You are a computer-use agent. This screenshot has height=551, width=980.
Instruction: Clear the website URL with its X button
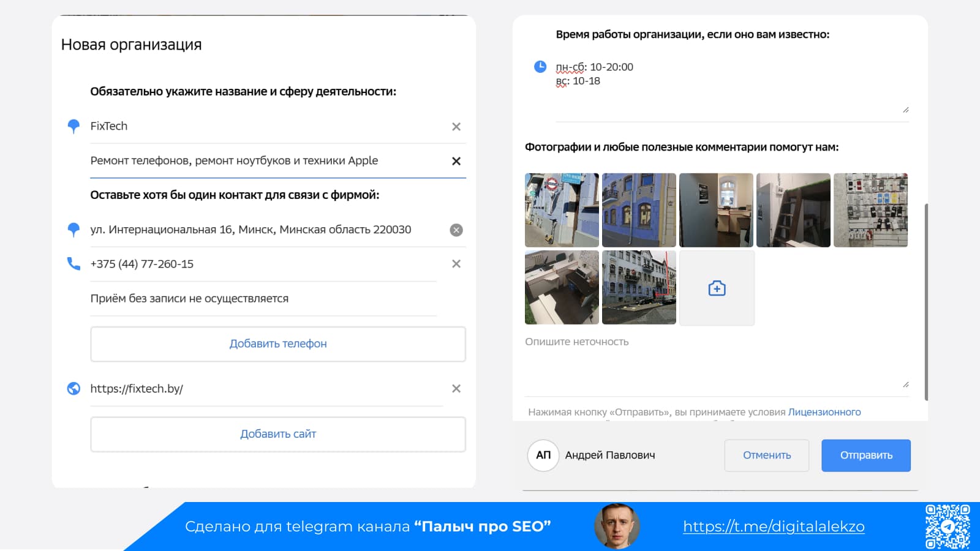click(456, 388)
